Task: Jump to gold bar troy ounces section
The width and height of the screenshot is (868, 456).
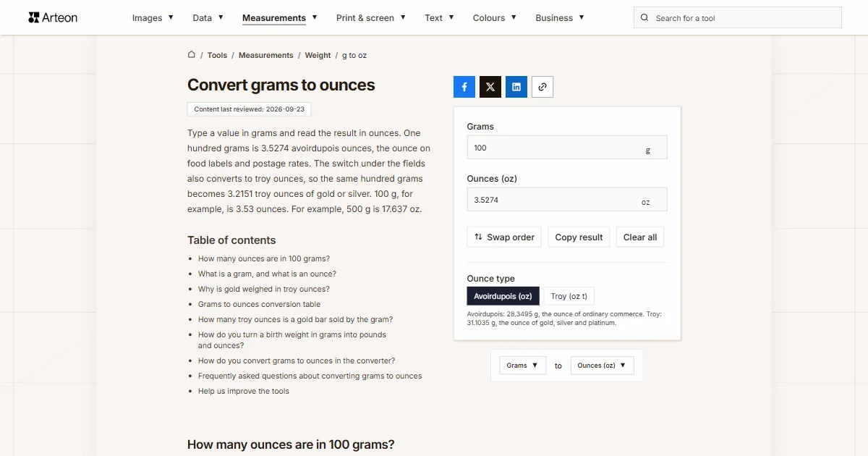Action: coord(296,319)
